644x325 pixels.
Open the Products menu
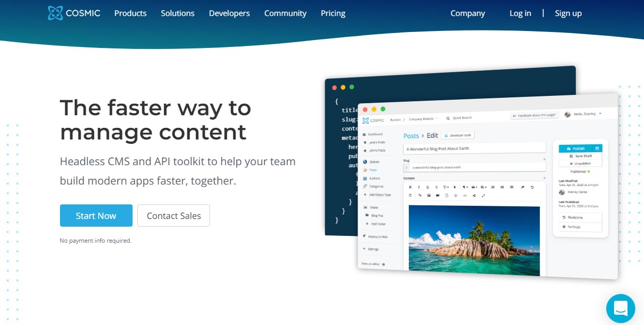point(130,13)
